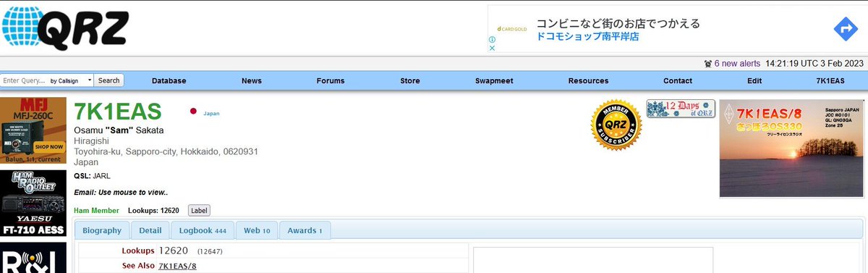The image size is (868, 273).
Task: Click the QSL: JARL text
Action: tap(92, 175)
